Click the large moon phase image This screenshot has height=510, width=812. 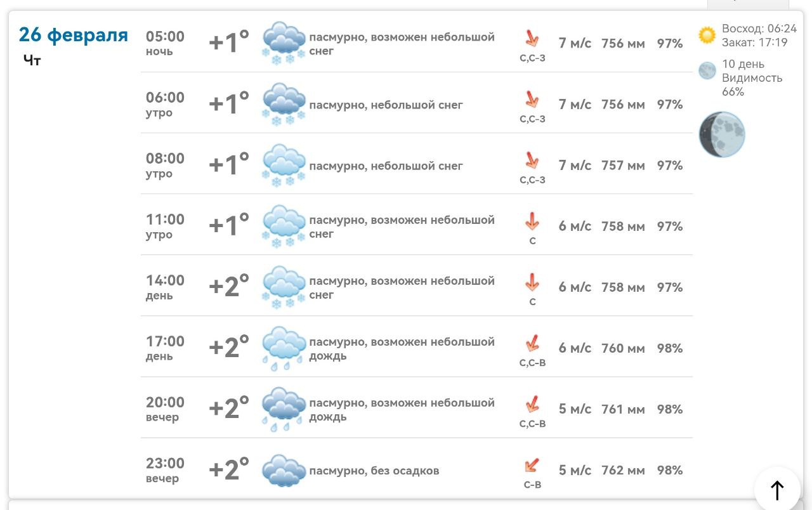pos(722,134)
